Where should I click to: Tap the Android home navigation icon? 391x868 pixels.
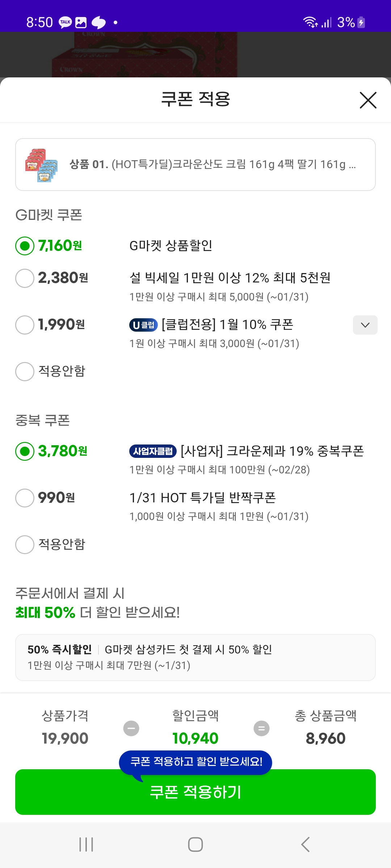point(195,844)
